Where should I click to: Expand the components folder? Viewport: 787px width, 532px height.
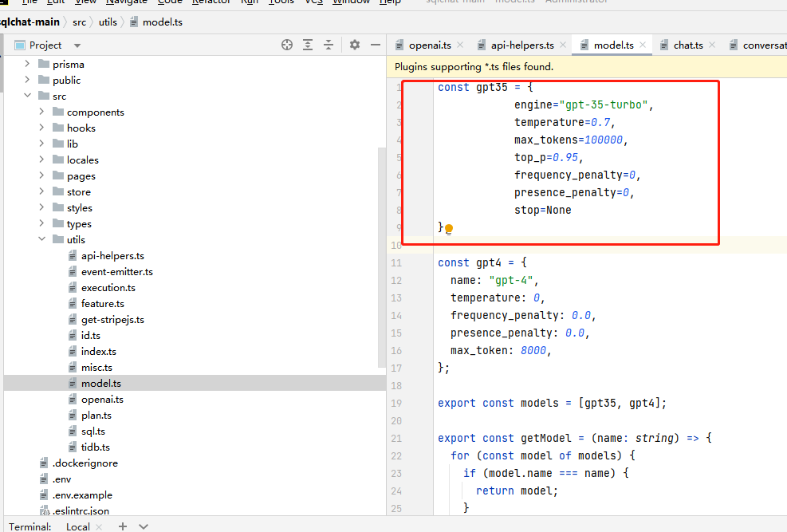click(x=41, y=112)
